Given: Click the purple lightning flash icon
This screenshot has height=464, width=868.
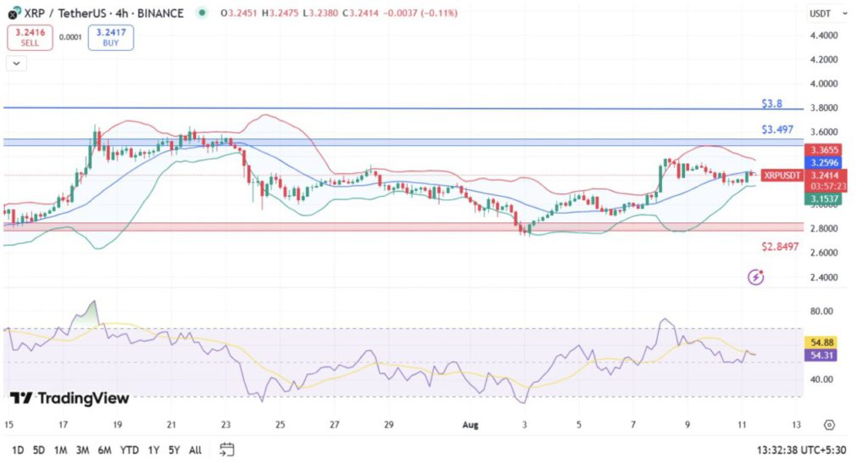Looking at the screenshot, I should 756,277.
